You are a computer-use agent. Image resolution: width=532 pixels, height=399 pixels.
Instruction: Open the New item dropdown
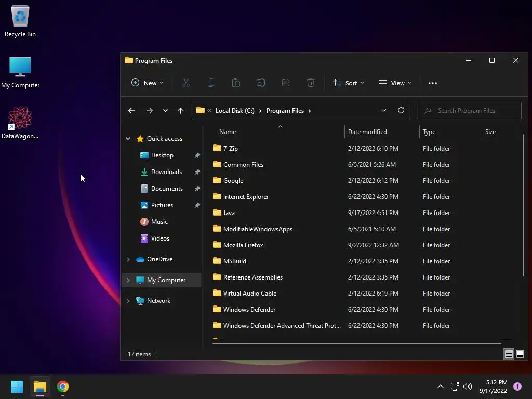coord(147,83)
